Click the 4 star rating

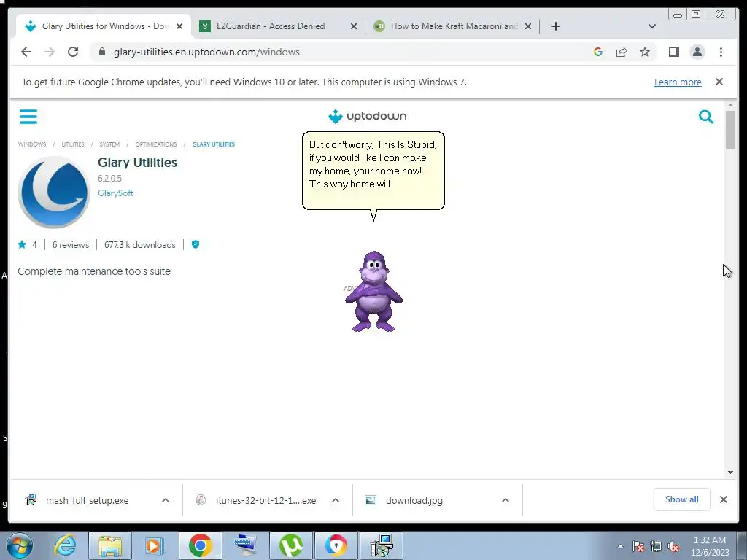coord(28,245)
